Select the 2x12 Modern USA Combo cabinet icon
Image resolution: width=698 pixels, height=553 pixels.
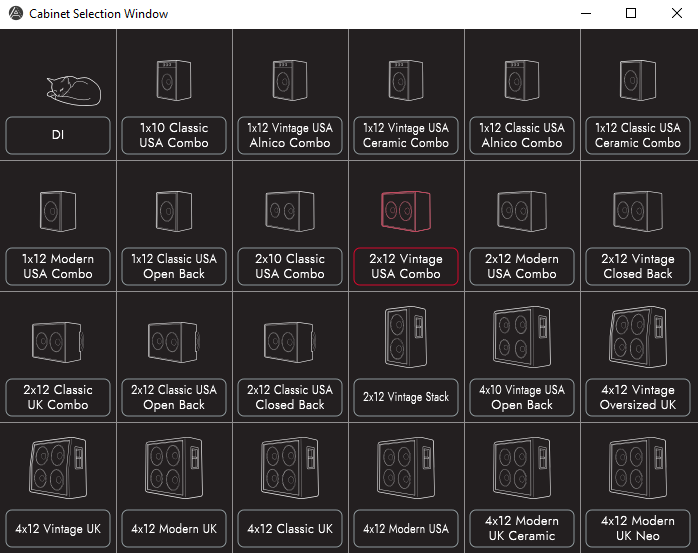pos(522,211)
